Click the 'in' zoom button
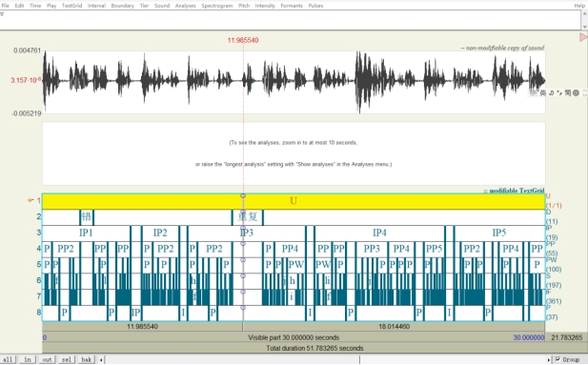This screenshot has width=588, height=365. click(x=28, y=359)
